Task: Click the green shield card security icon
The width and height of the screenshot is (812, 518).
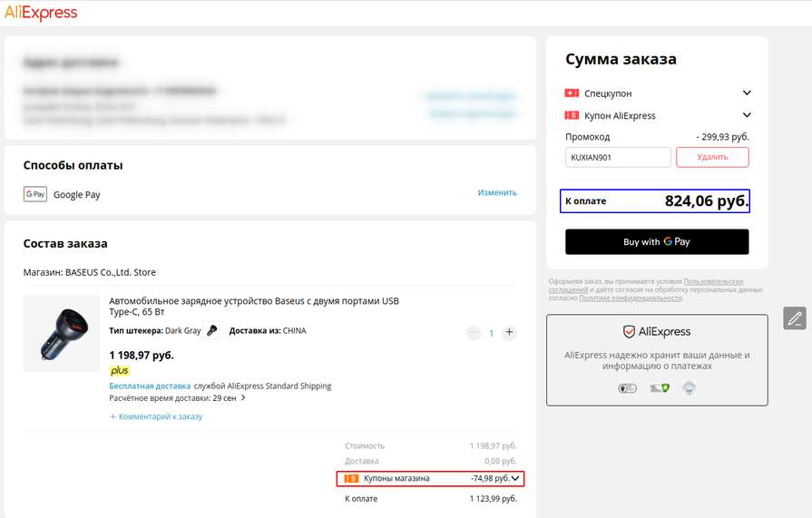Action: pyautogui.click(x=660, y=388)
